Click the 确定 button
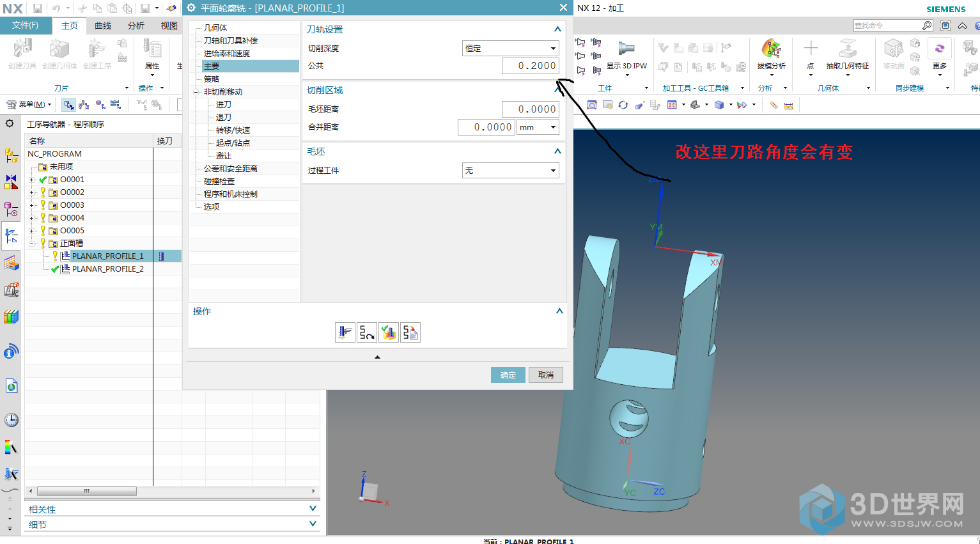 pos(508,375)
